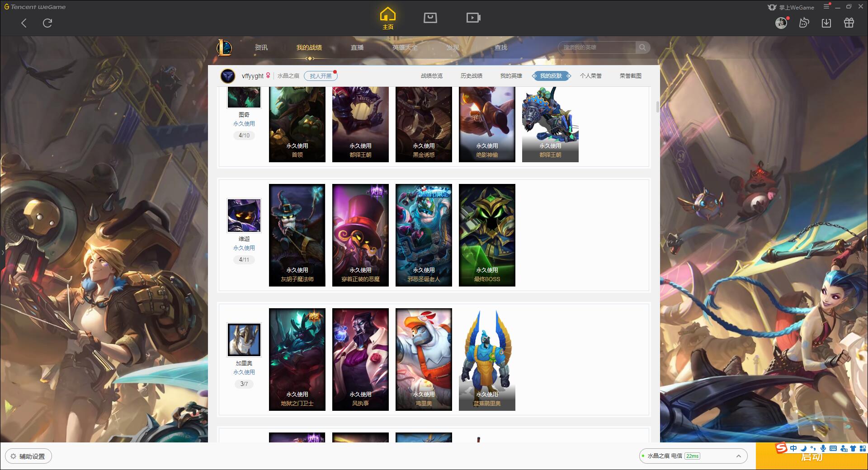Image resolution: width=868 pixels, height=470 pixels.
Task: Click the 找人开黑 button
Action: coord(321,76)
